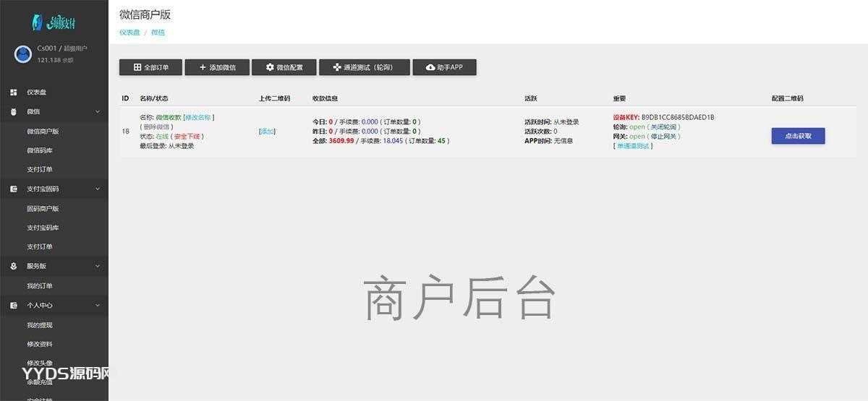Open 微信商户版 in the sidebar
This screenshot has height=401, width=868.
click(x=43, y=131)
